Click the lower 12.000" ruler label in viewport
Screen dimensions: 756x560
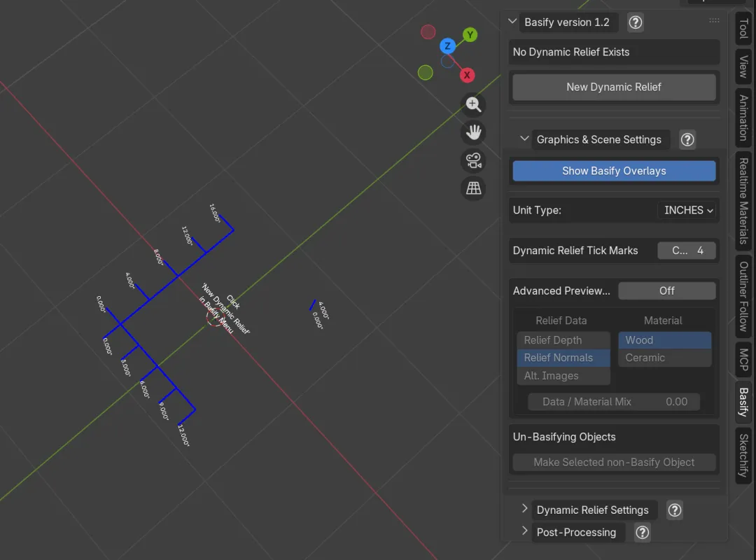[x=183, y=435]
